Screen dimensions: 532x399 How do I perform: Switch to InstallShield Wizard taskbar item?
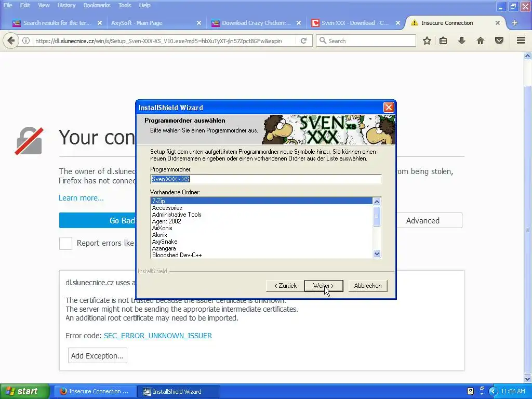point(179,392)
